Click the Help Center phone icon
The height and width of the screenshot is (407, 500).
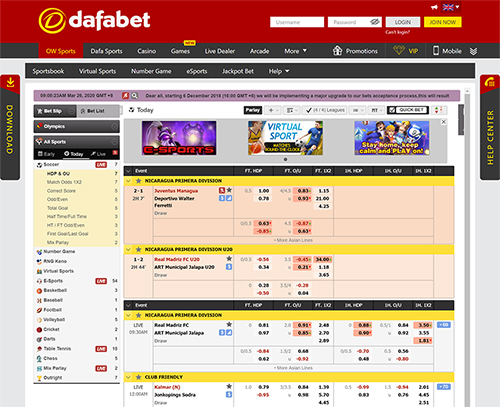490,82
